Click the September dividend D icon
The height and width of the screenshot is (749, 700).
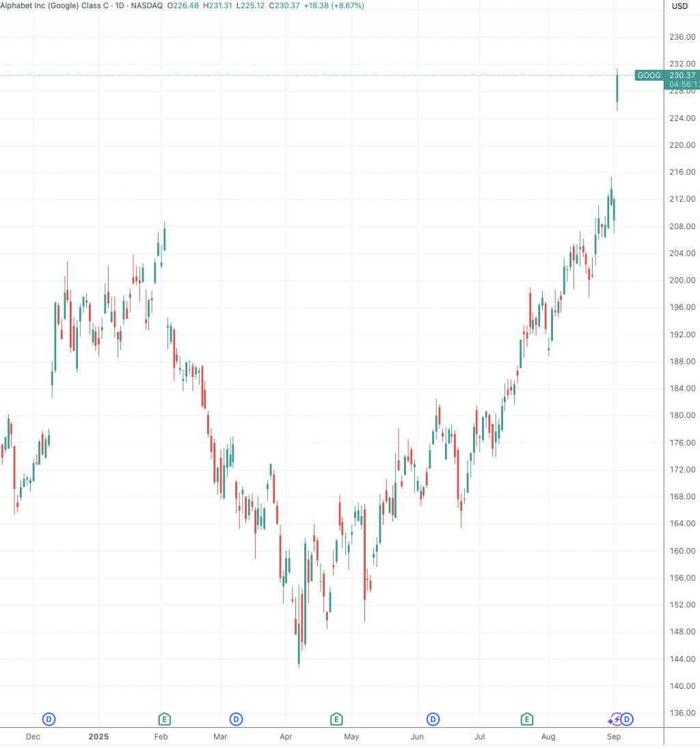coord(627,719)
